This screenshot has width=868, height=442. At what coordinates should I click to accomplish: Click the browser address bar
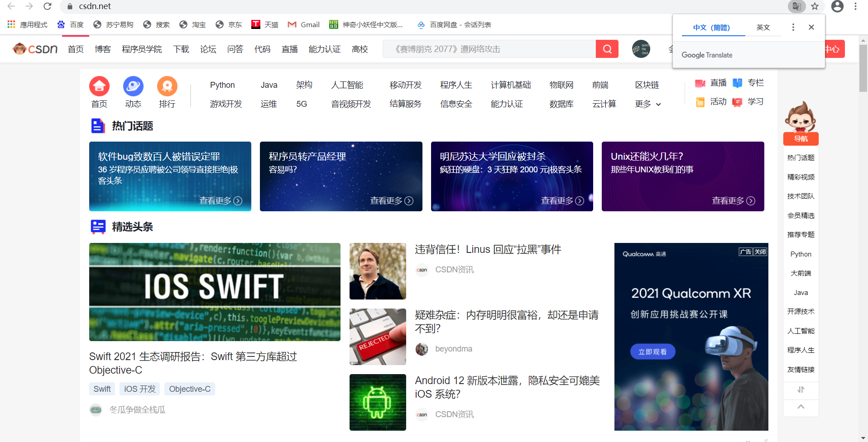(421, 6)
